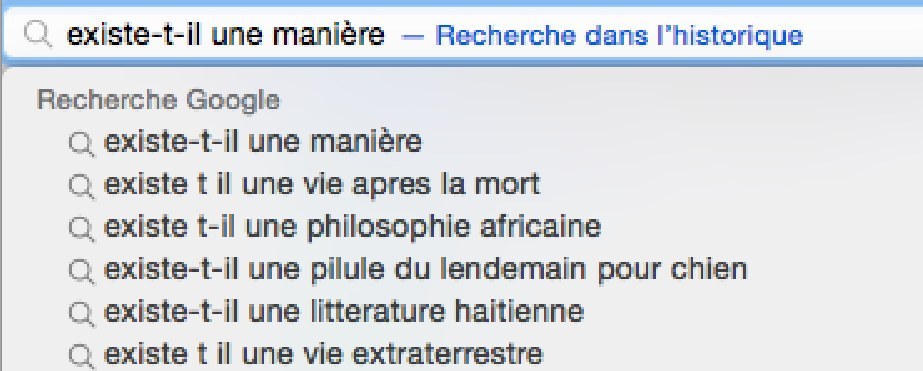The height and width of the screenshot is (371, 923).
Task: Click search icon beside 'existe-t-il une manière'
Action: (x=81, y=144)
